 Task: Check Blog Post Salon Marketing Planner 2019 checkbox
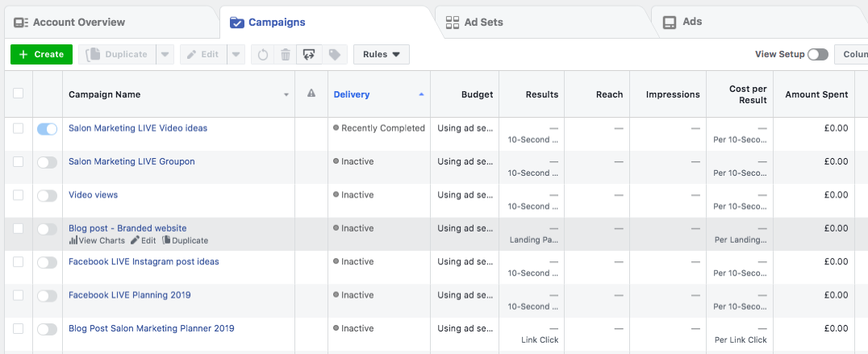(x=19, y=328)
